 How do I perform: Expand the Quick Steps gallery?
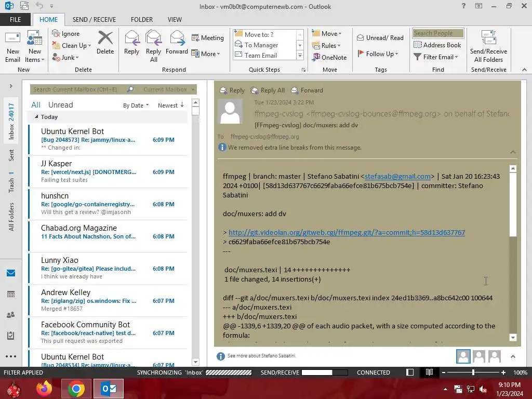pyautogui.click(x=300, y=55)
